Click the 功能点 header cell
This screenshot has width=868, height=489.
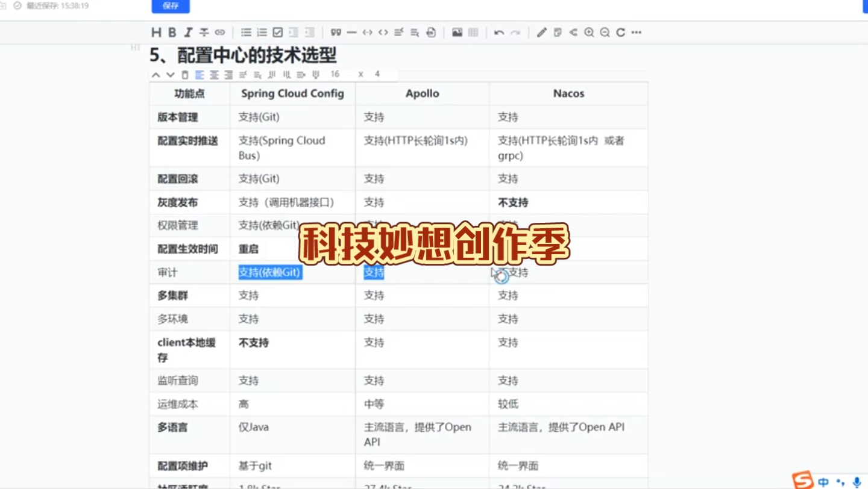point(189,93)
